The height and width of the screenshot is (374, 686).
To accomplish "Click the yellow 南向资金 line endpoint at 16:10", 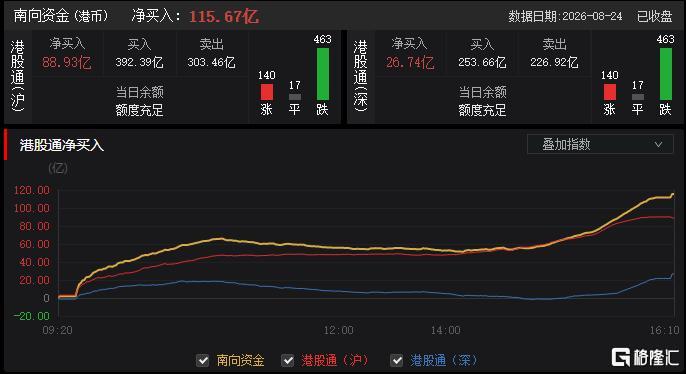I will click(x=672, y=194).
